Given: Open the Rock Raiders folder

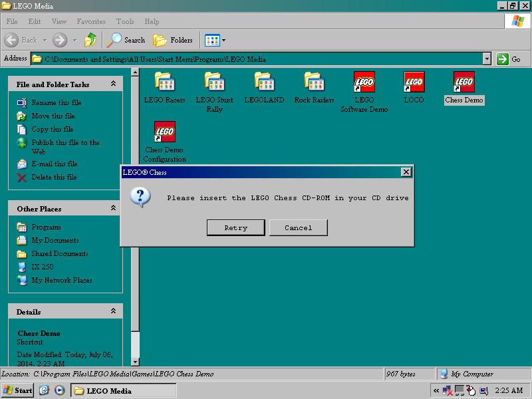Looking at the screenshot, I should [314, 88].
